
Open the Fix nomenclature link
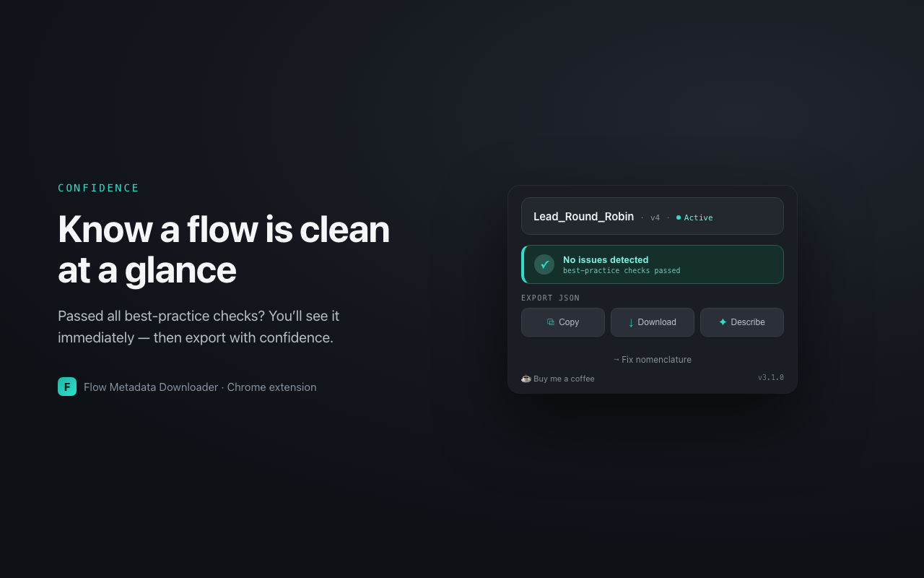[653, 360]
